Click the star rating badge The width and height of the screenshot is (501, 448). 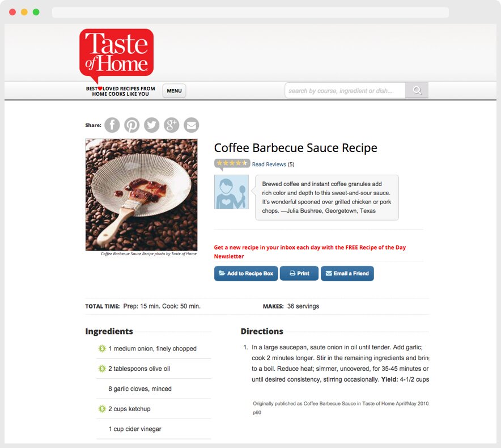pos(232,163)
